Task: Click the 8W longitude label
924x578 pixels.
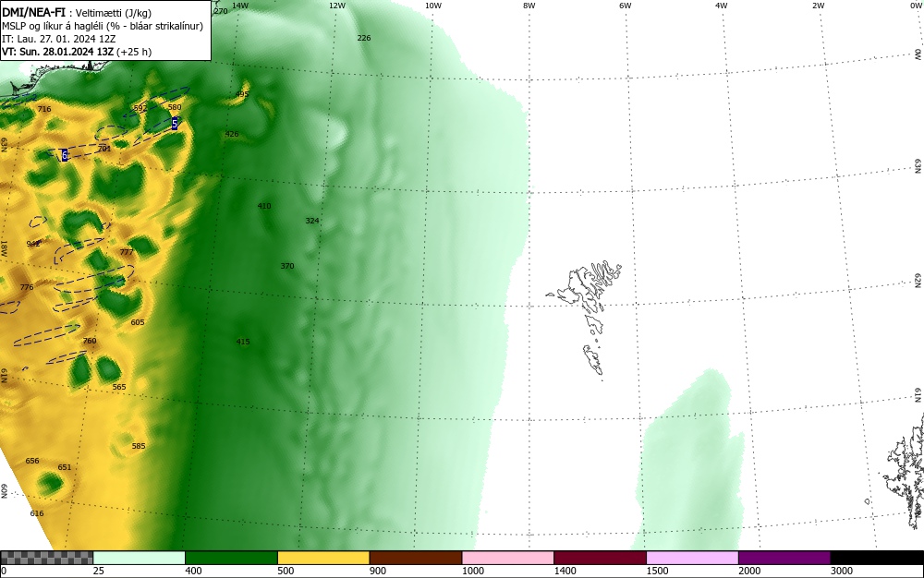Action: (x=529, y=6)
